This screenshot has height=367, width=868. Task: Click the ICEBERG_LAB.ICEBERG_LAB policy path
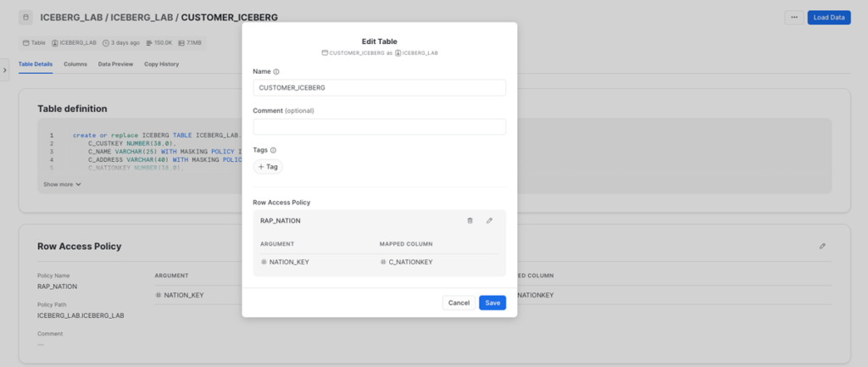[x=81, y=315]
